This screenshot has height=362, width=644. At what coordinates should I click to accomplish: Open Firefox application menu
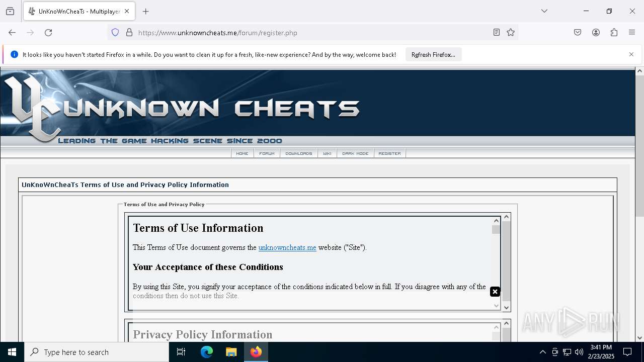[632, 33]
